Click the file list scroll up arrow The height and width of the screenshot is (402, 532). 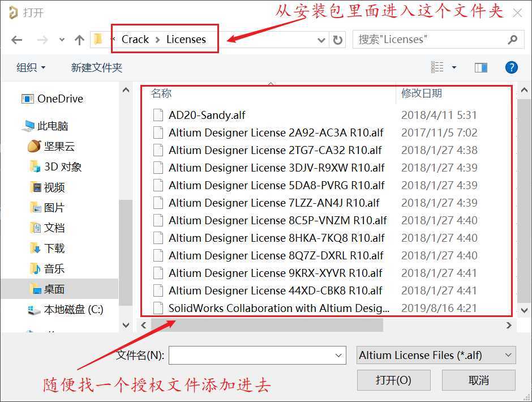pos(524,90)
